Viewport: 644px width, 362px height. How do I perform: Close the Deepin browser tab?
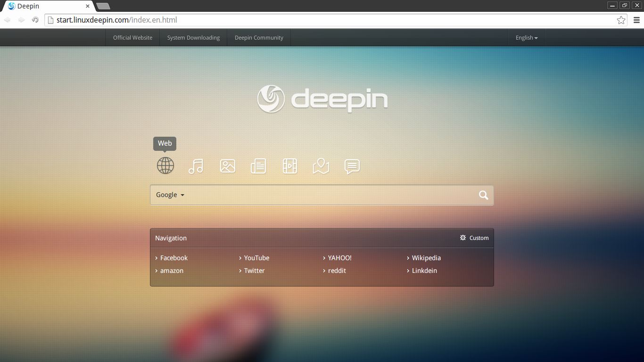(x=87, y=6)
